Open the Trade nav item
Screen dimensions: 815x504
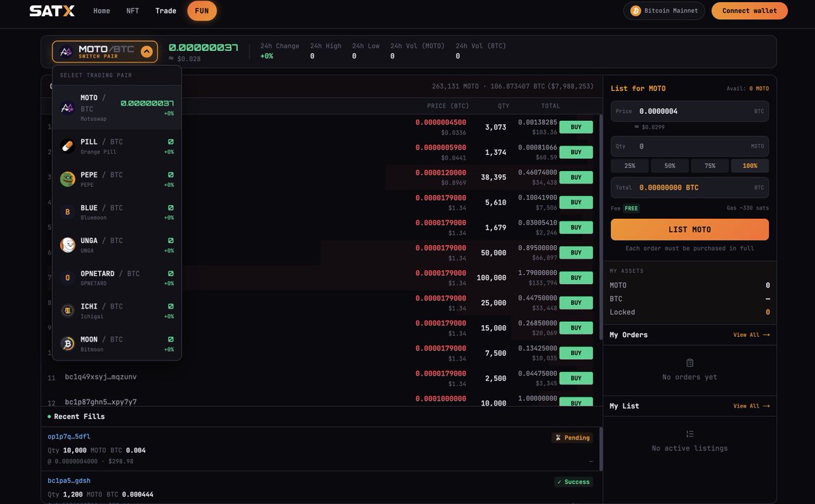(166, 11)
